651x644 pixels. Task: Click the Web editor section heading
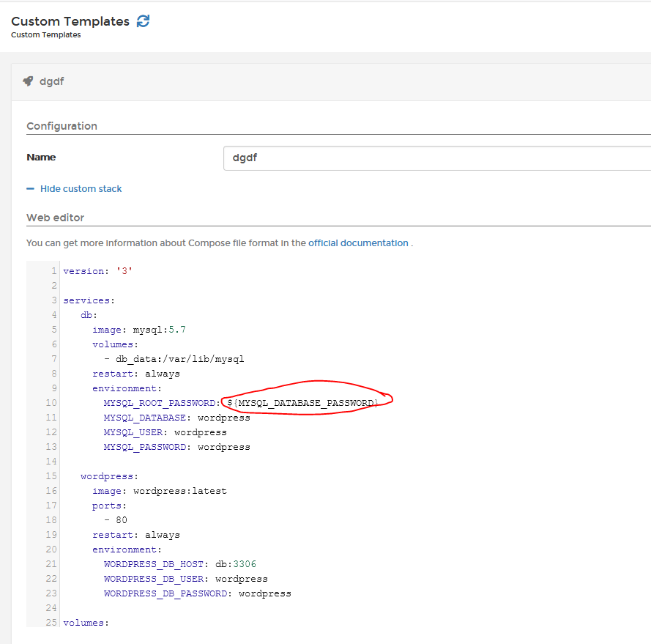(x=55, y=218)
